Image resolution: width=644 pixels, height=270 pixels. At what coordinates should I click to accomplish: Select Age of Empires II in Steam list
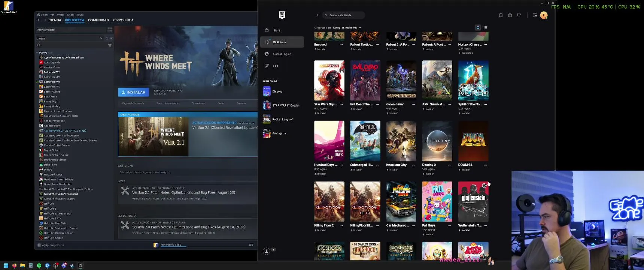pyautogui.click(x=64, y=58)
